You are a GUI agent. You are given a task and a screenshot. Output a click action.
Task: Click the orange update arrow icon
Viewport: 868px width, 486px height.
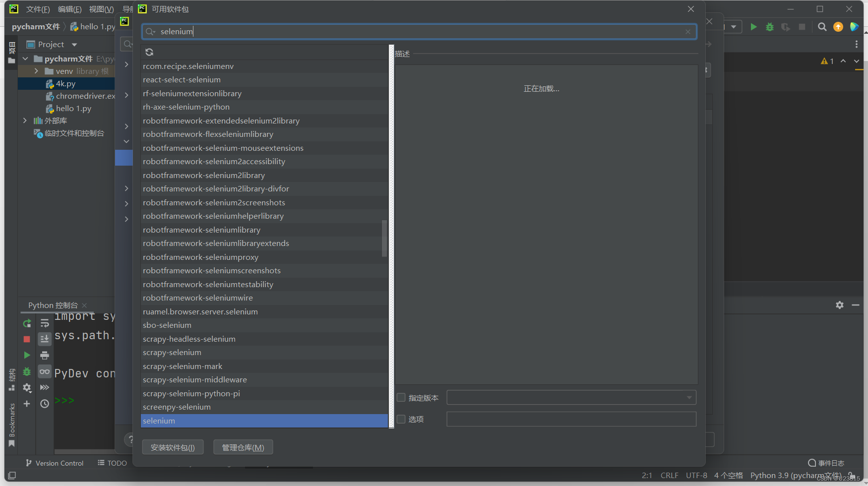coord(838,27)
